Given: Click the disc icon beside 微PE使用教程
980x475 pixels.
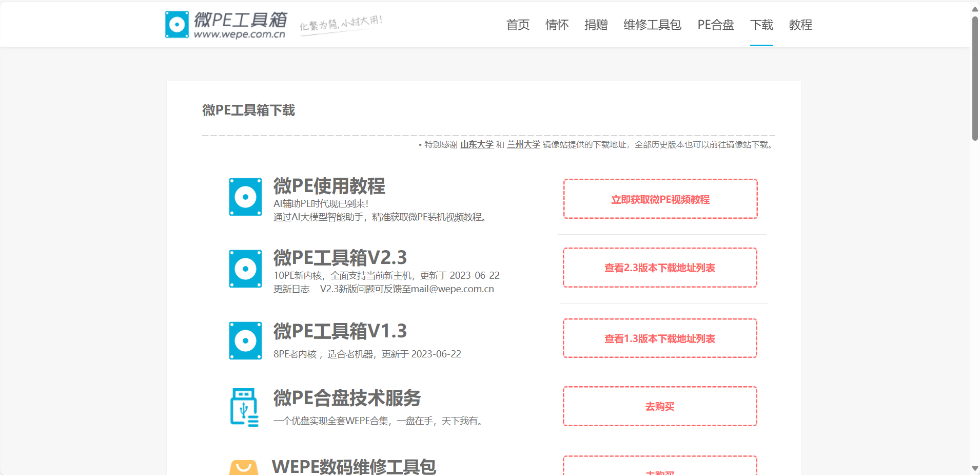Looking at the screenshot, I should tap(245, 197).
